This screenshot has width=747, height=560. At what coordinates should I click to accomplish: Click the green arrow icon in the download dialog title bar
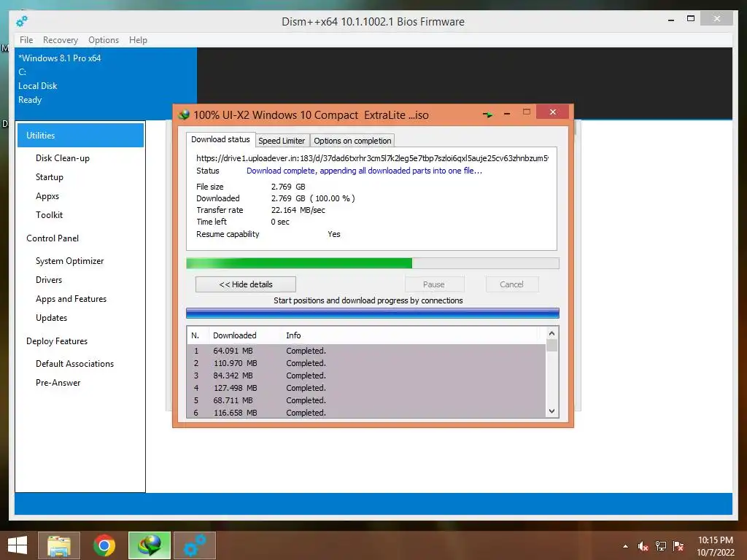pos(487,114)
